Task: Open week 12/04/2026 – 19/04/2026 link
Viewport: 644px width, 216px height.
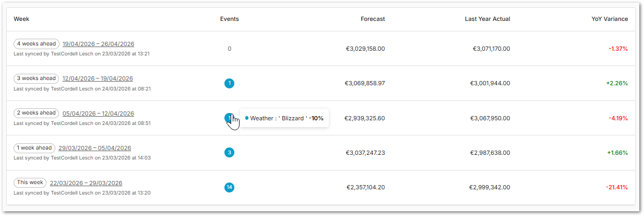Action: click(98, 78)
